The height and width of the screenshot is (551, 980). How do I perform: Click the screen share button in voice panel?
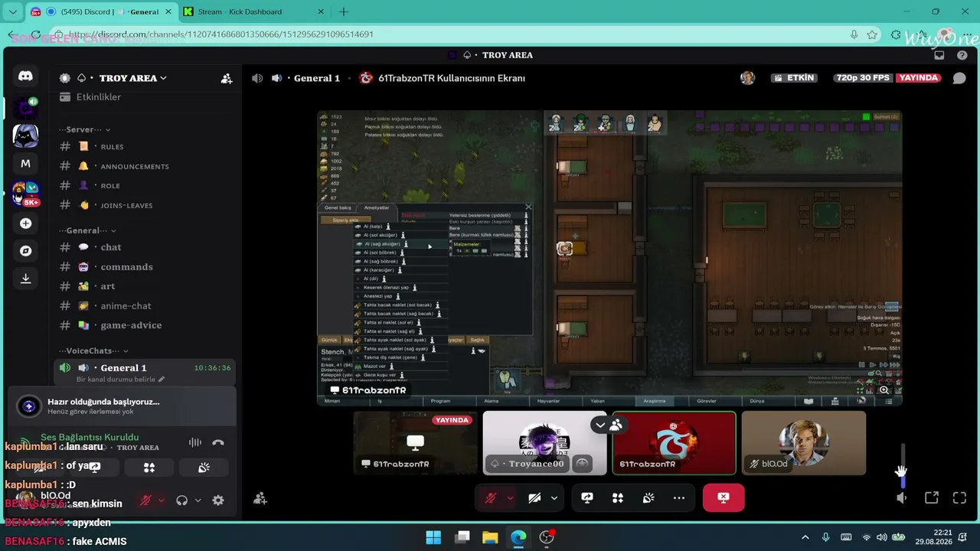[x=94, y=467]
